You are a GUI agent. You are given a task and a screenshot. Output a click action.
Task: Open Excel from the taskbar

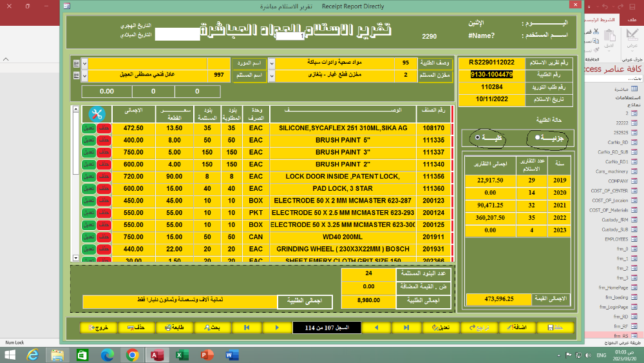(x=182, y=355)
